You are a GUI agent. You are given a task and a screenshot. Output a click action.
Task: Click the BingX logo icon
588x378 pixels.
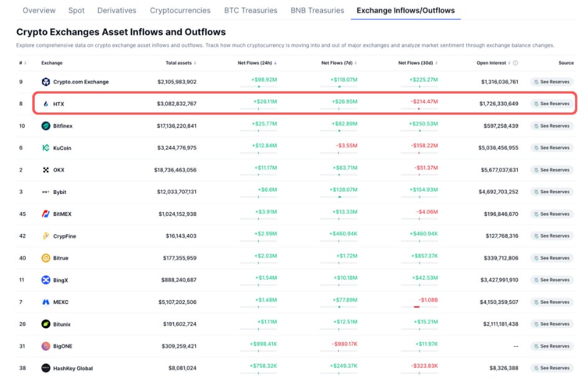(x=46, y=280)
